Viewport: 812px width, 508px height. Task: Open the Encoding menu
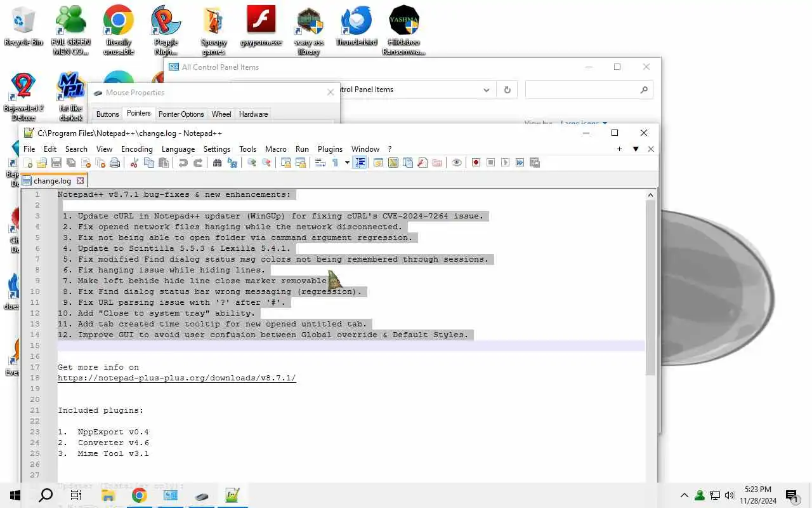137,149
